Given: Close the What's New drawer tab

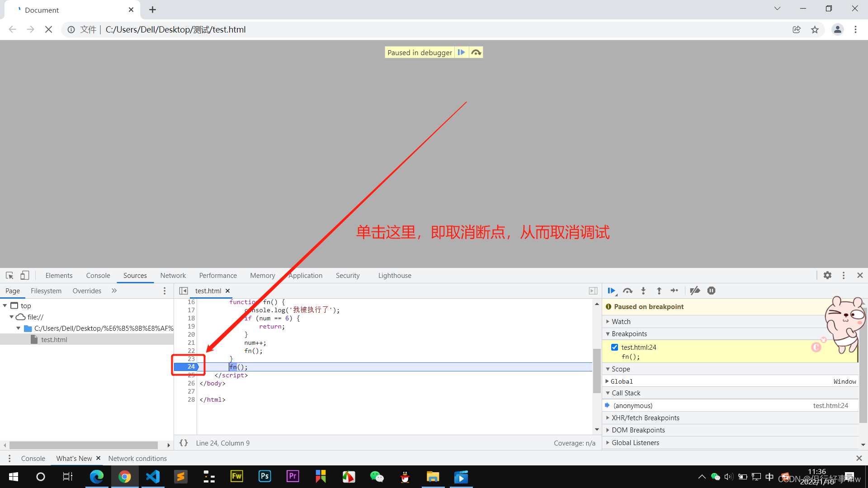Looking at the screenshot, I should point(98,458).
